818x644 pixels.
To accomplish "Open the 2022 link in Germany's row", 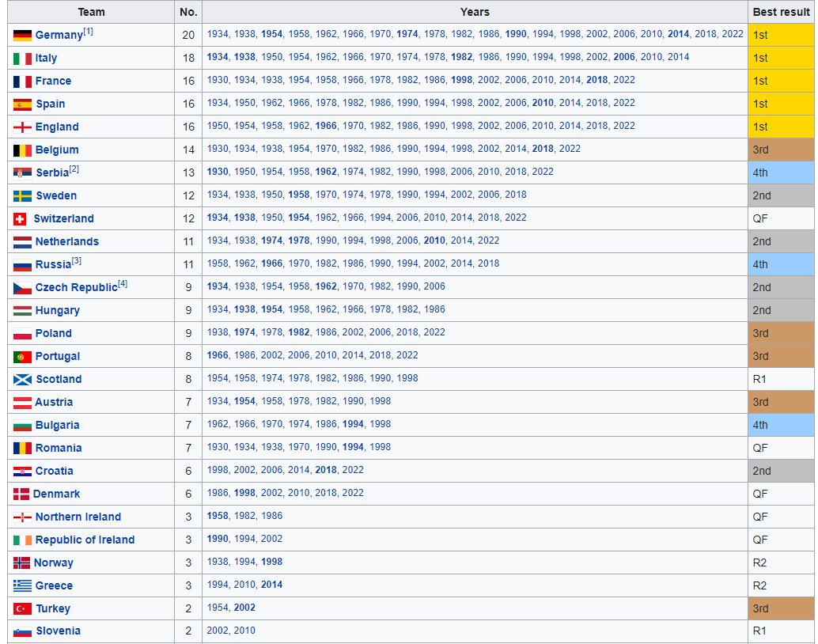I will coord(732,34).
